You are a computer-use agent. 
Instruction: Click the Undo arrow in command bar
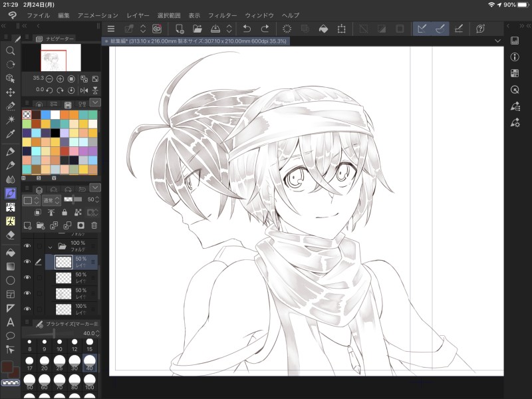point(247,29)
